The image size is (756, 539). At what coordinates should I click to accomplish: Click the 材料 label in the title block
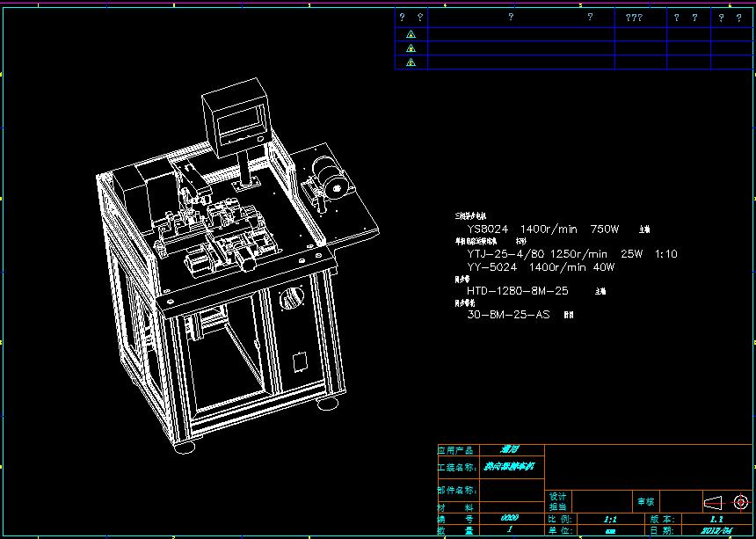click(455, 507)
